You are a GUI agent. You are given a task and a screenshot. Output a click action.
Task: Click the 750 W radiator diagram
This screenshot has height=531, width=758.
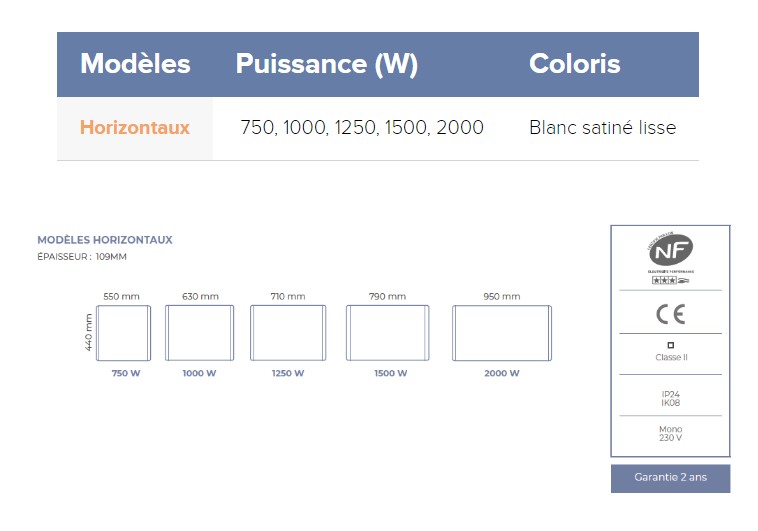pyautogui.click(x=123, y=333)
